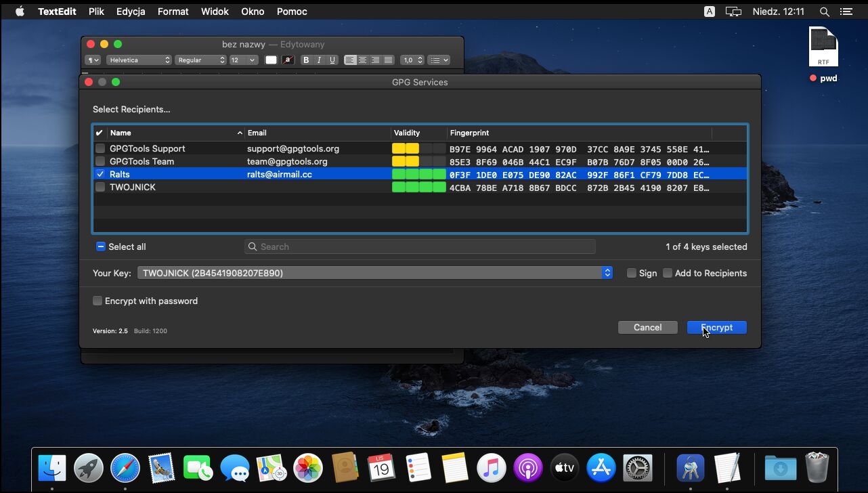The height and width of the screenshot is (493, 868).
Task: Open the Helvetica font family dropdown
Action: pos(139,60)
